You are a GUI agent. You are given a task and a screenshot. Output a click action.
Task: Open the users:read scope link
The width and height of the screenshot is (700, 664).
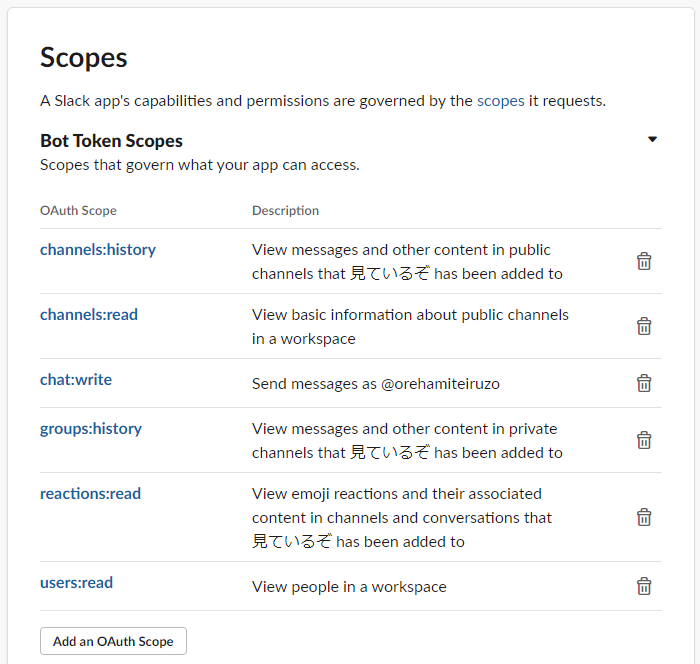point(76,583)
